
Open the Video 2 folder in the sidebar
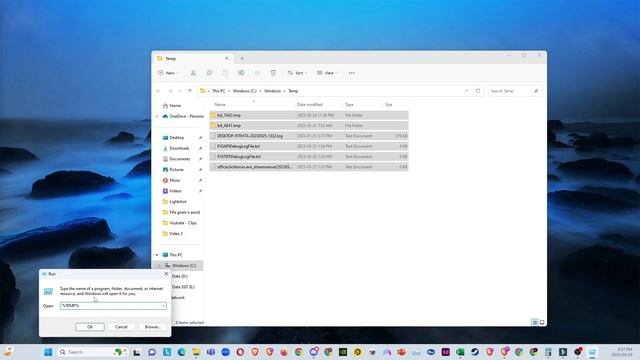click(176, 233)
